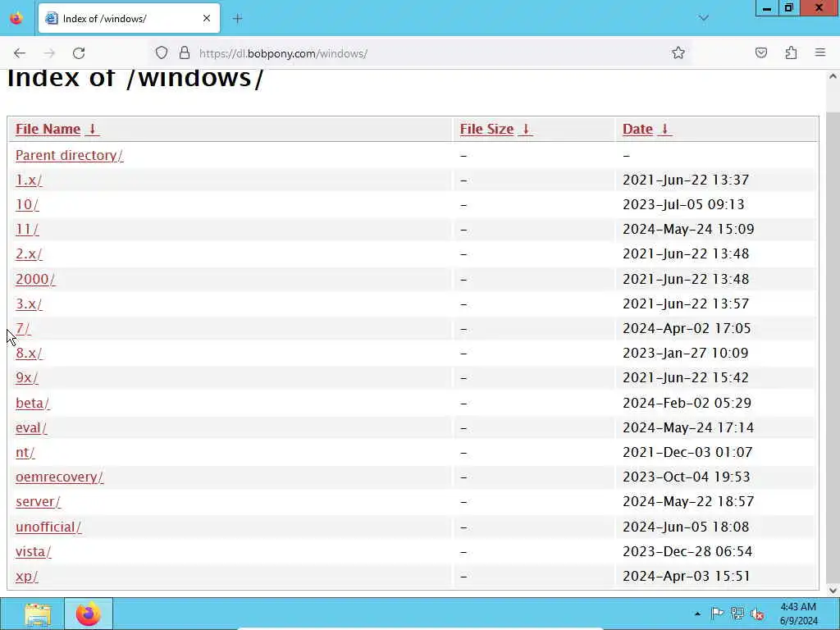Screen dimensions: 840x630
Task: Open the Save to Pocket icon
Action: [761, 52]
